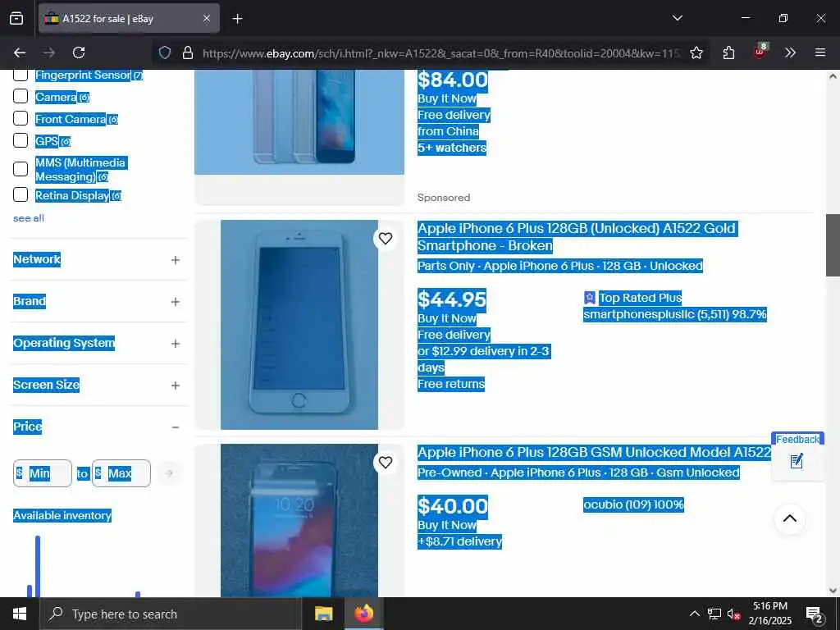Click the $40.00 price

452,506
